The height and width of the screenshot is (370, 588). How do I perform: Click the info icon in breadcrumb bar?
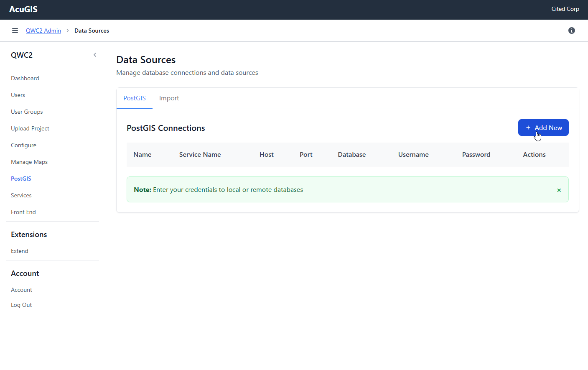571,31
